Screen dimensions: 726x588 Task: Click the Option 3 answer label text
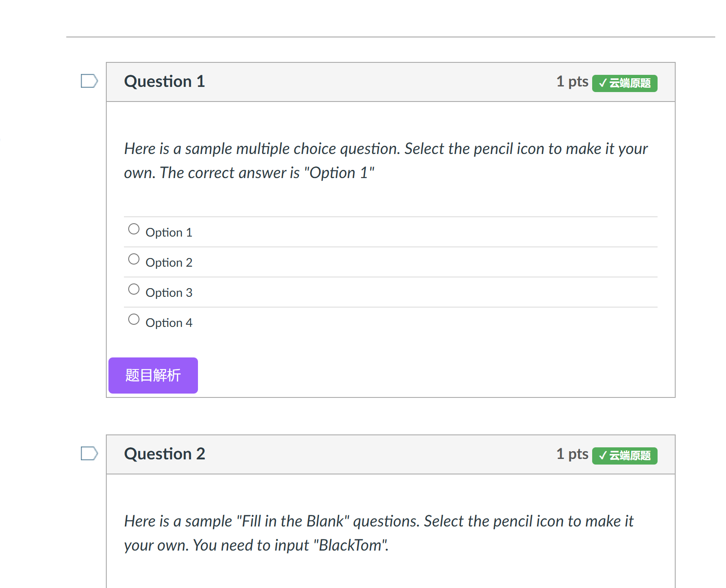coord(169,293)
